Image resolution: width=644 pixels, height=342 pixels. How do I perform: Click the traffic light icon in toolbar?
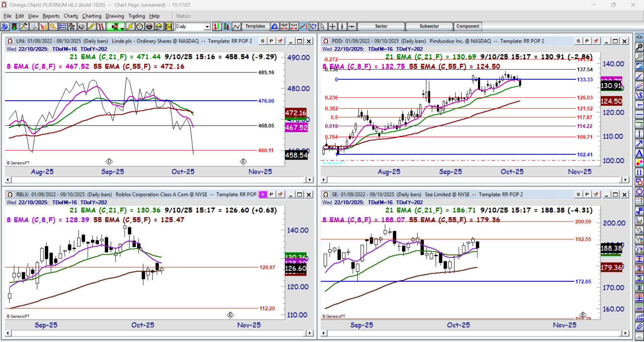[x=14, y=26]
